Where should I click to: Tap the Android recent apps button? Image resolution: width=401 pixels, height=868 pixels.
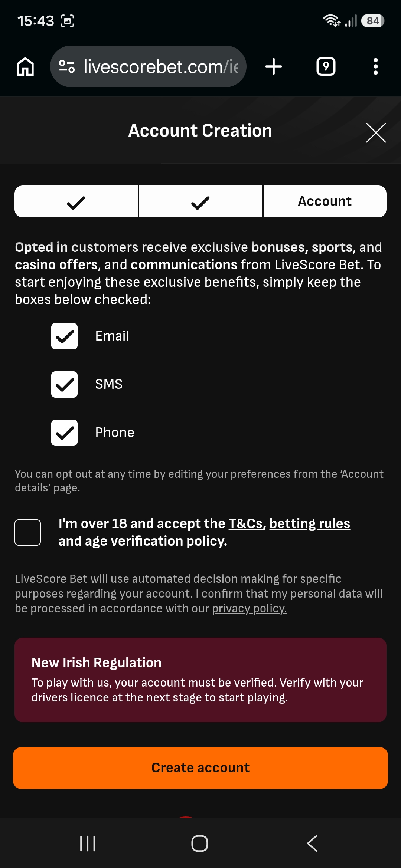pos(88,844)
